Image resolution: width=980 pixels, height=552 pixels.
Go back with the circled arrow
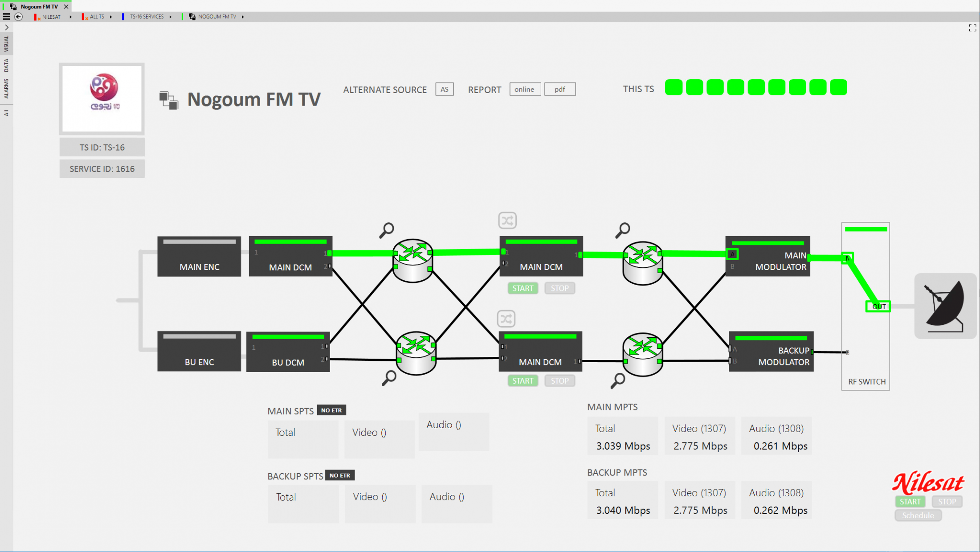pyautogui.click(x=19, y=16)
